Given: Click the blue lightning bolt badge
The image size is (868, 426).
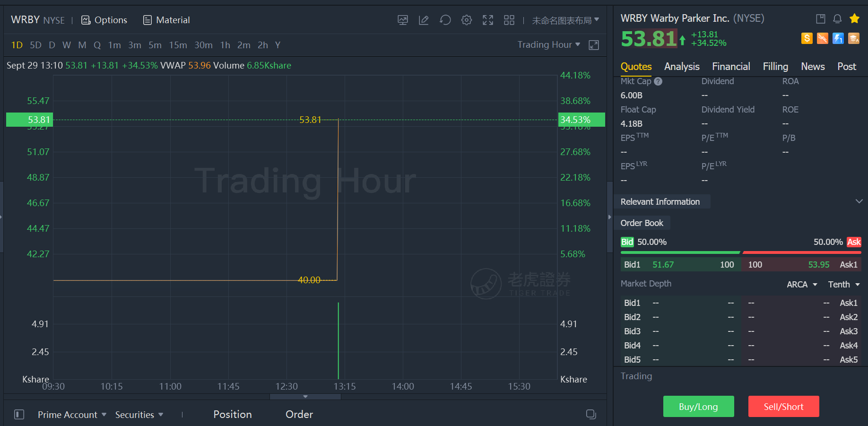Looking at the screenshot, I should [838, 38].
